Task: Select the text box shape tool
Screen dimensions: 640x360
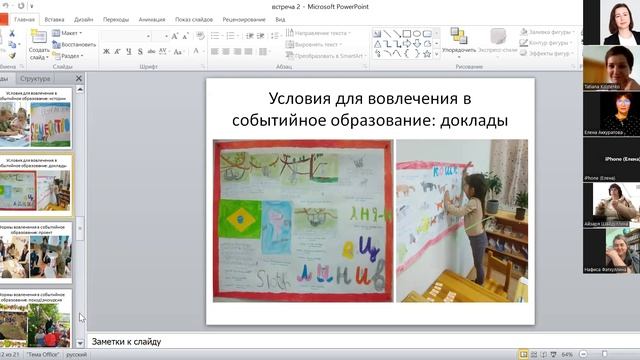Action: point(377,33)
